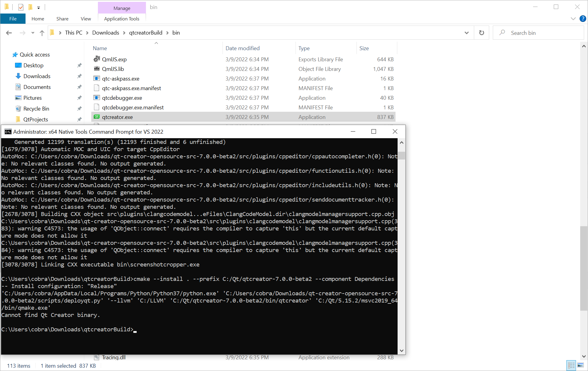Click the Command Prompt scroll up arrow
The width and height of the screenshot is (588, 371).
[402, 142]
